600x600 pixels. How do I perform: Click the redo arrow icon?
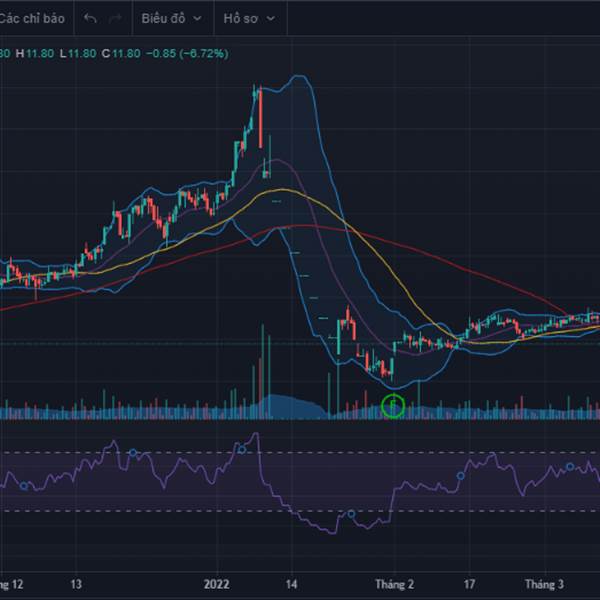click(115, 18)
